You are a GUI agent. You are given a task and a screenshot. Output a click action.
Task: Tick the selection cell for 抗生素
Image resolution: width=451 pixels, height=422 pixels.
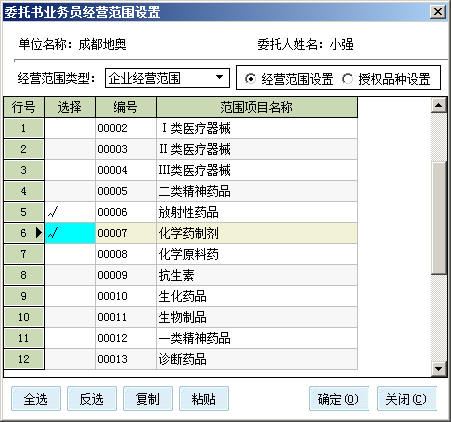70,275
